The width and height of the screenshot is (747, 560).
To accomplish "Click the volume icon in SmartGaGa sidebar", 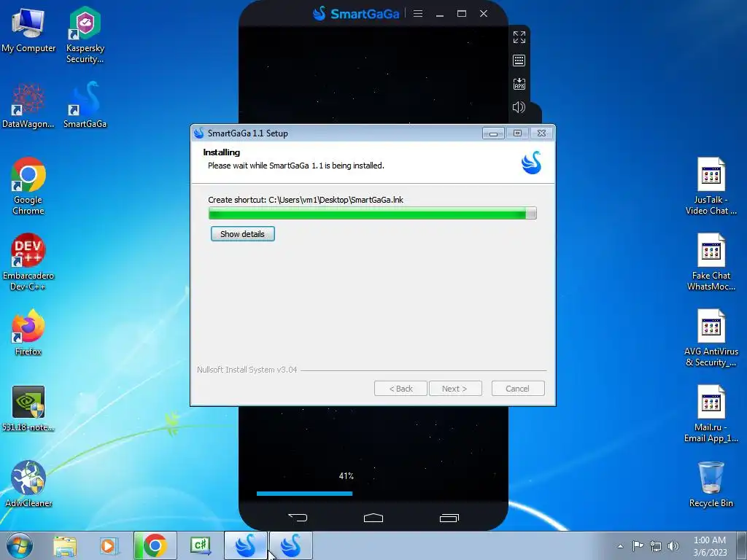I will pyautogui.click(x=519, y=107).
